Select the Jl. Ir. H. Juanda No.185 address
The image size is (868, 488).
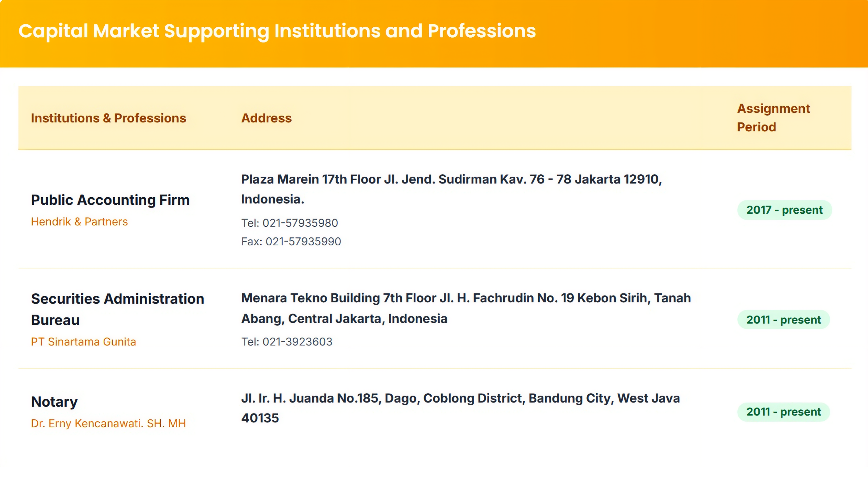coord(460,408)
